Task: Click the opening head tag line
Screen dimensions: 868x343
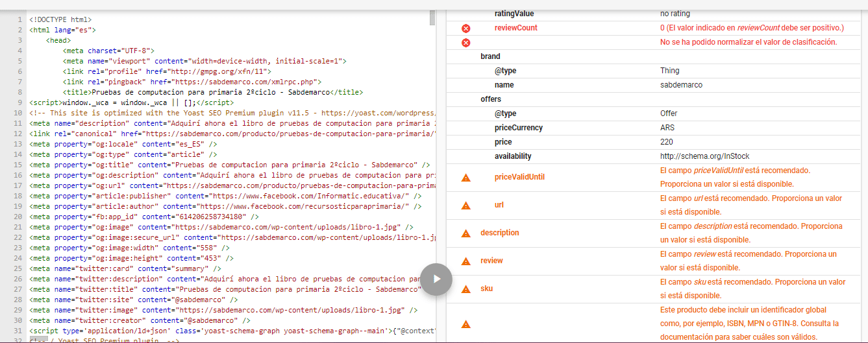Action: click(x=58, y=40)
